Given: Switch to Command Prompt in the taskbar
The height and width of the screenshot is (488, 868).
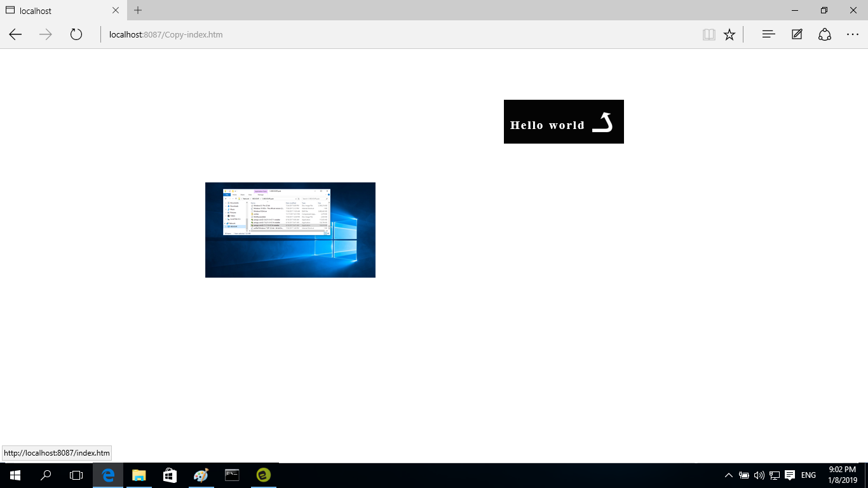Looking at the screenshot, I should pos(232,475).
